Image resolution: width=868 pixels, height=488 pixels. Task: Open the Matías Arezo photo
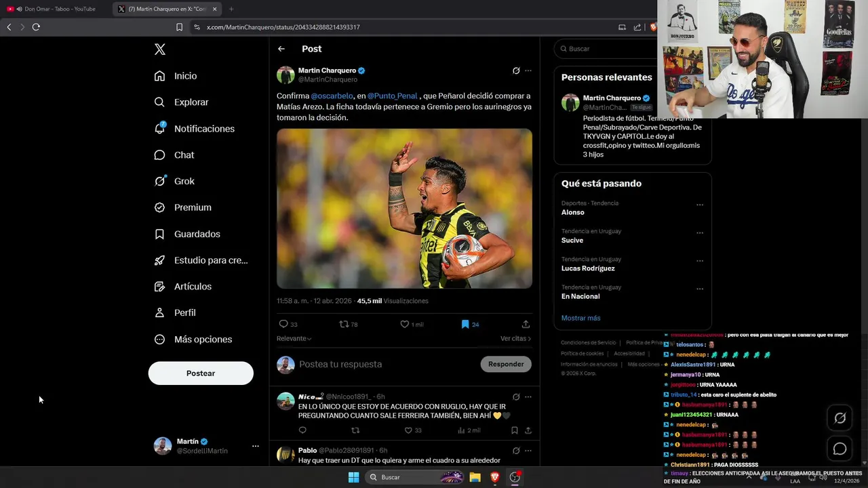click(404, 209)
